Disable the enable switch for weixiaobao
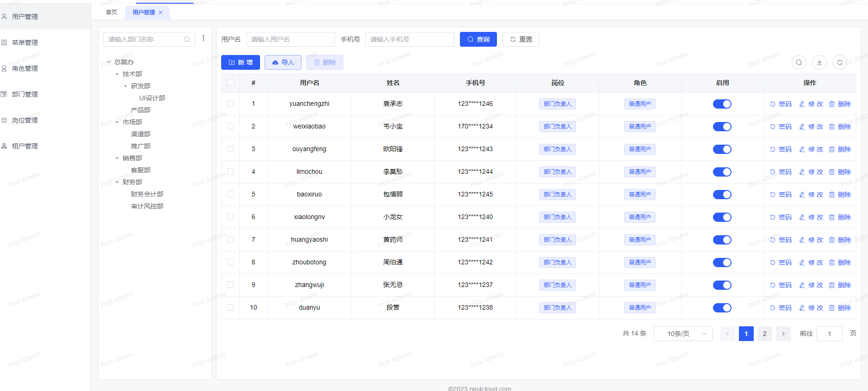Screen dimensions: 868x391 (x=722, y=127)
